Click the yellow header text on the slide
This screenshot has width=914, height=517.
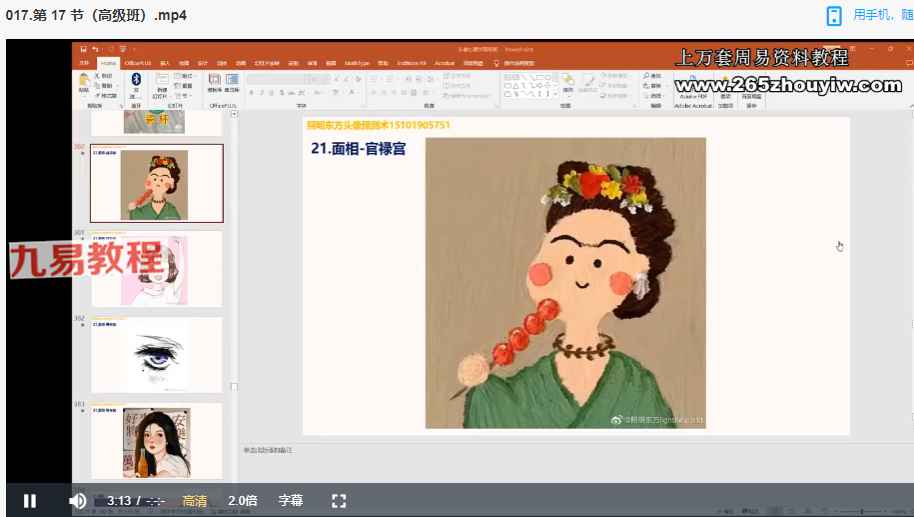pyautogui.click(x=378, y=125)
